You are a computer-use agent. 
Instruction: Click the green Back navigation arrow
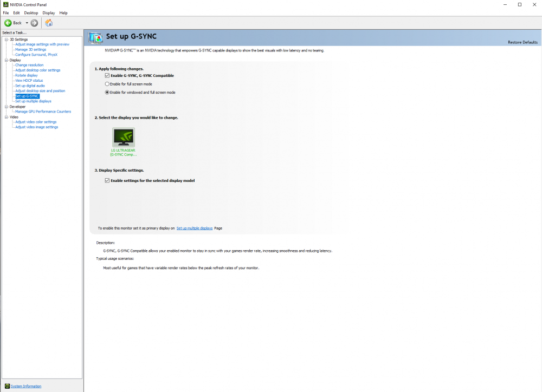click(8, 23)
